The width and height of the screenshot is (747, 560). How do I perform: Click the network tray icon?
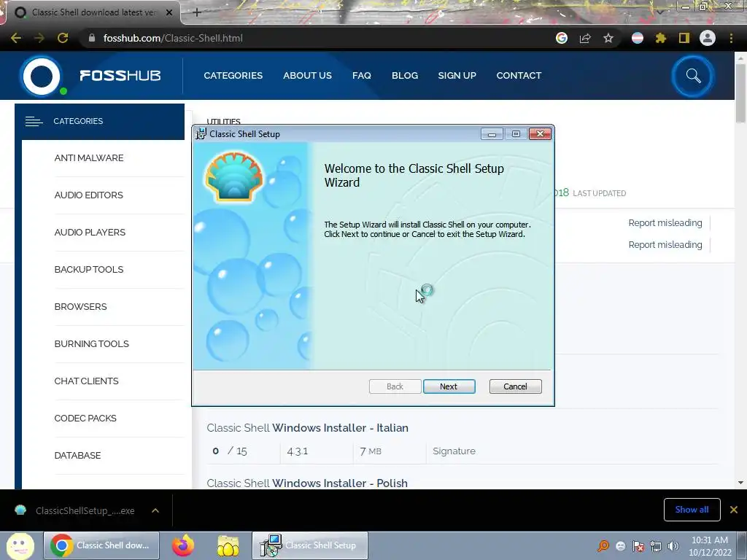pos(656,546)
